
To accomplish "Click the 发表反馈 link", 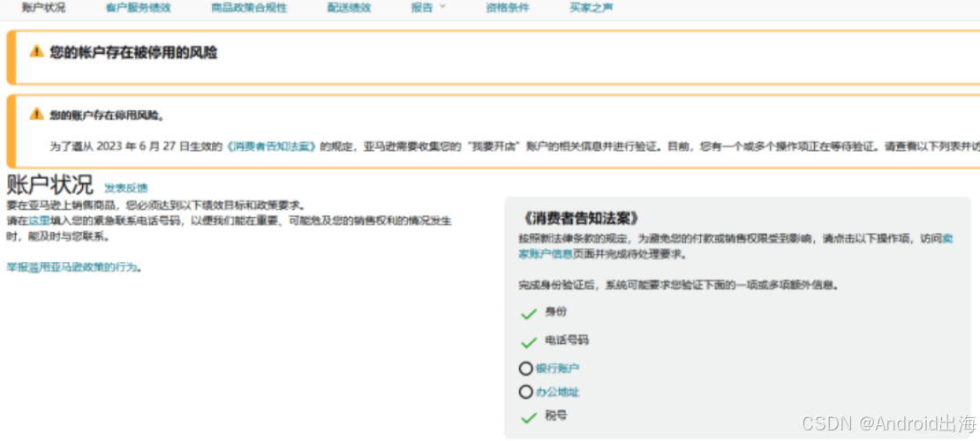I will 125,188.
